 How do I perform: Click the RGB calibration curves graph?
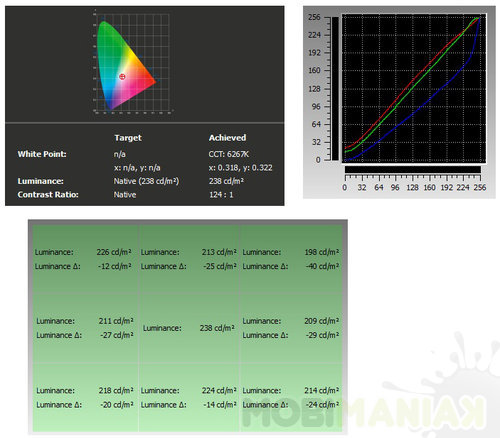click(x=414, y=89)
